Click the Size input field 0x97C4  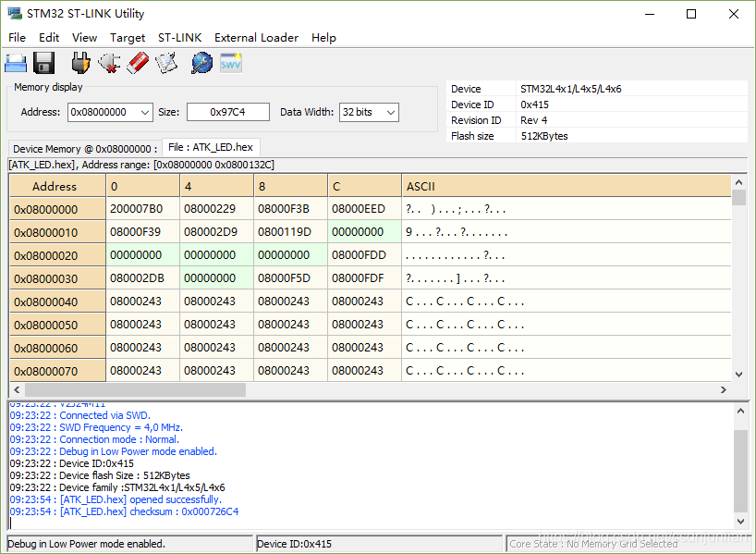[228, 112]
